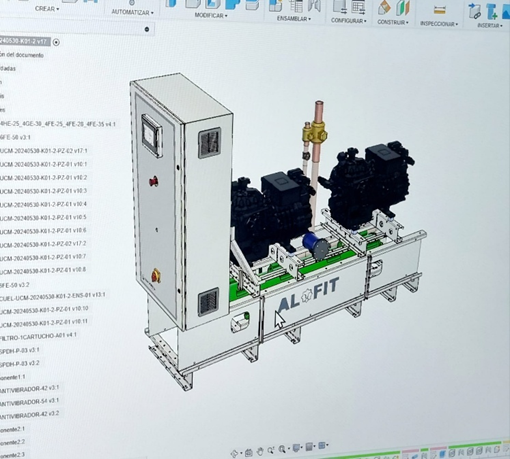Open the CREAR dropdown menu
Image resolution: width=510 pixels, height=459 pixels.
coord(47,9)
